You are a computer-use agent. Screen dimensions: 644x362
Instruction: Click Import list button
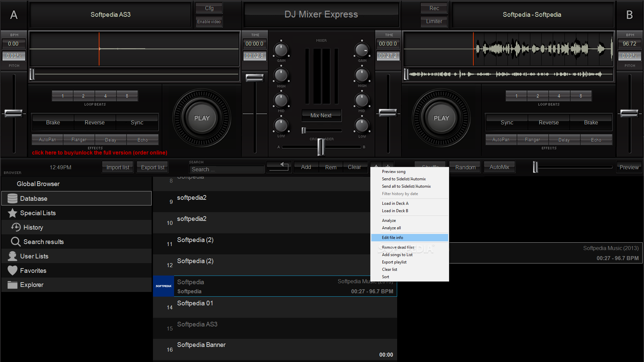pos(118,167)
